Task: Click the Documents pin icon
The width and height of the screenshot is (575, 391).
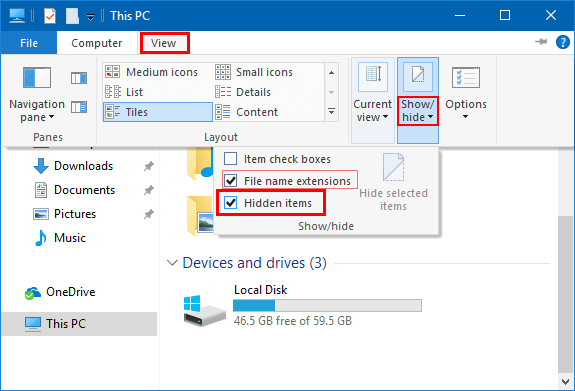Action: click(x=149, y=190)
